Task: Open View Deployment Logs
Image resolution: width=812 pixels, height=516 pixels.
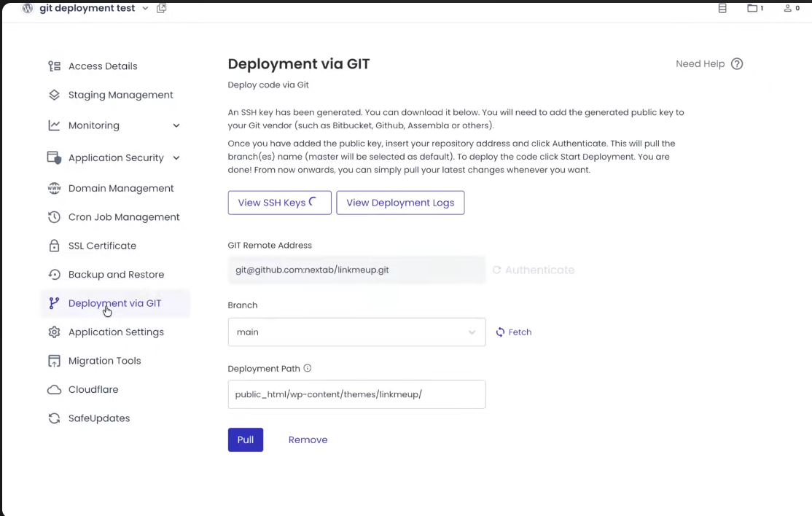Action: coord(400,203)
